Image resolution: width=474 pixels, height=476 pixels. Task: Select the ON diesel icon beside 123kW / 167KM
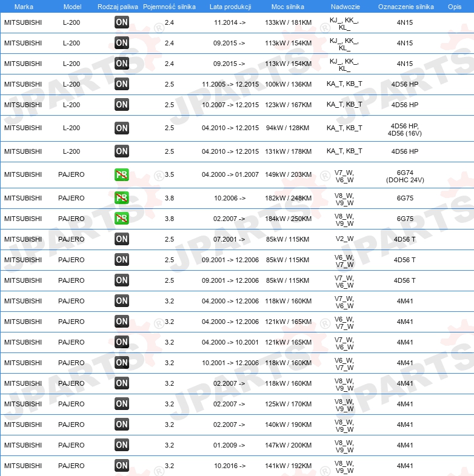(122, 105)
